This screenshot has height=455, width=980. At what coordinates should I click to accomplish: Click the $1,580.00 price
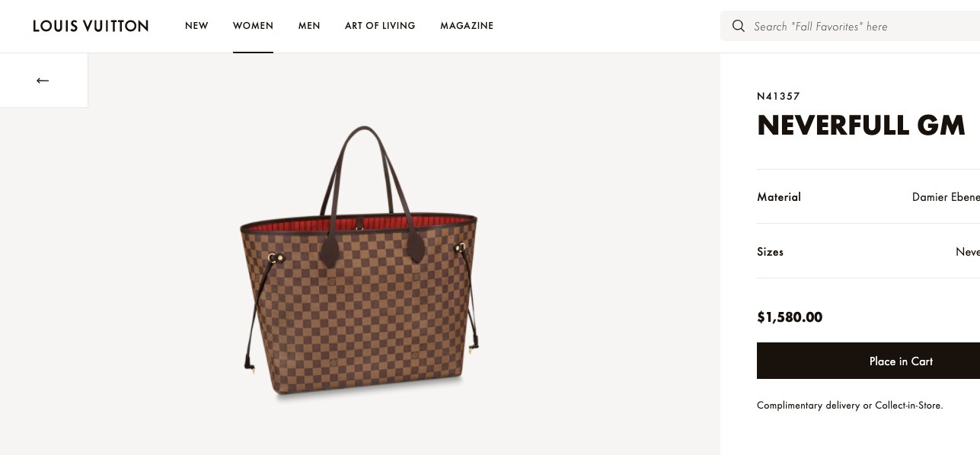click(x=790, y=317)
